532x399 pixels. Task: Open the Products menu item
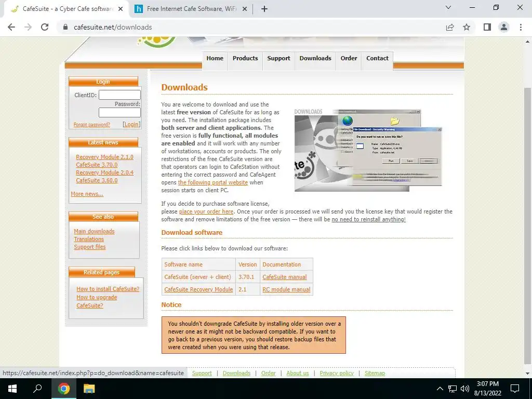coord(245,58)
